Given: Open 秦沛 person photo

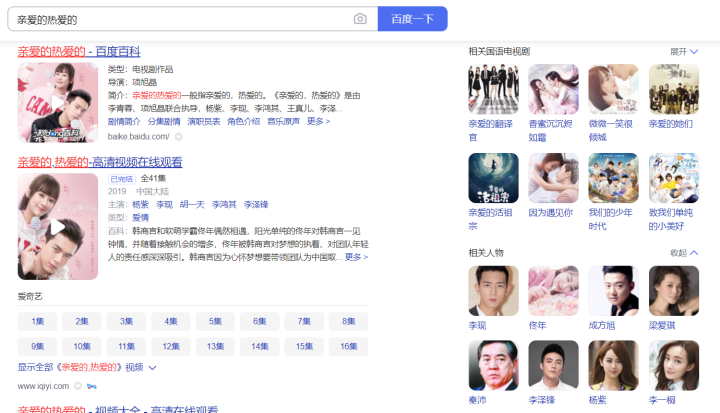Looking at the screenshot, I should pos(494,365).
